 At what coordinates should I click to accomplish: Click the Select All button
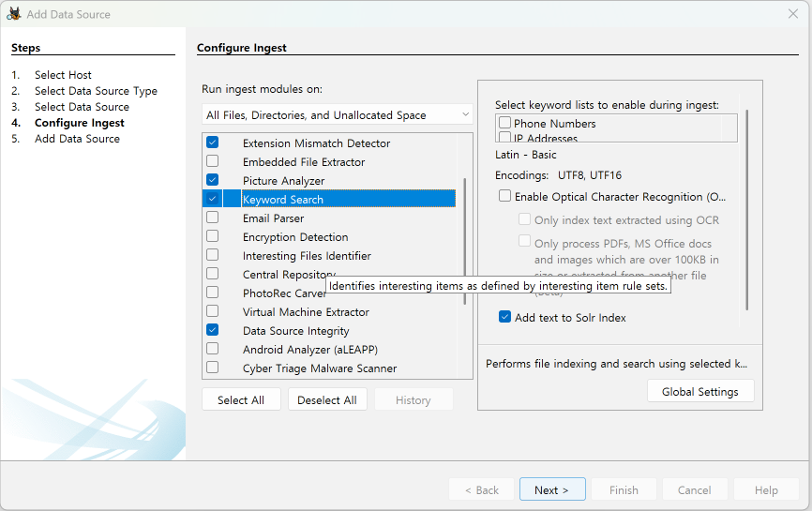(x=241, y=399)
